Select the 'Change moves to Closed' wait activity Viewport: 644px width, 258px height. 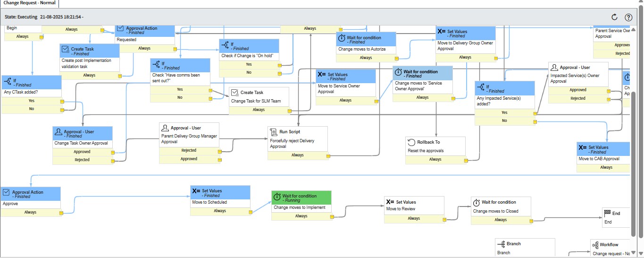click(501, 207)
